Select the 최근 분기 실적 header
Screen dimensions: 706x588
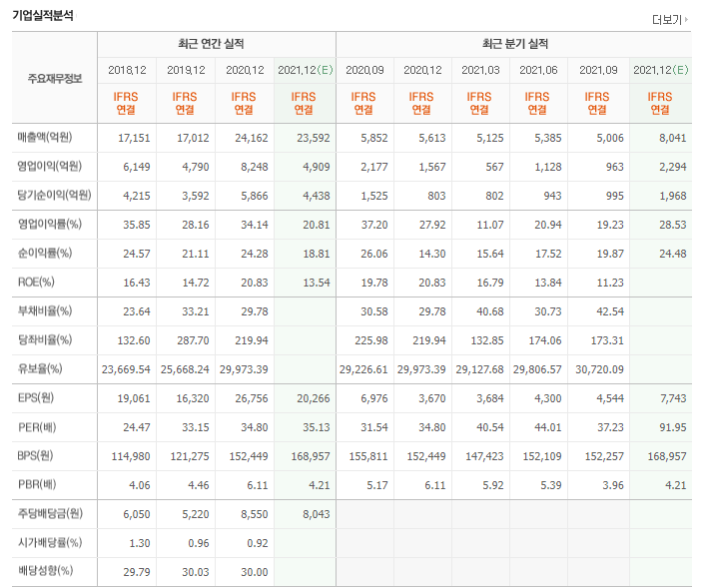(x=515, y=44)
